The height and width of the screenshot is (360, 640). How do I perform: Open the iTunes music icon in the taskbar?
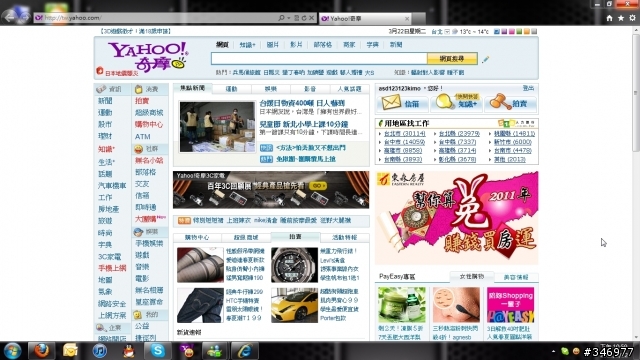(x=99, y=351)
